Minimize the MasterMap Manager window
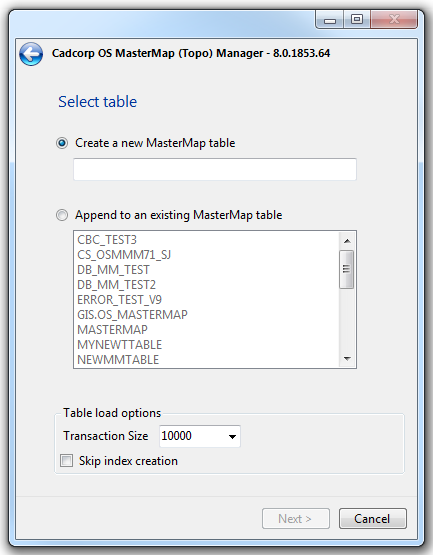 click(329, 20)
